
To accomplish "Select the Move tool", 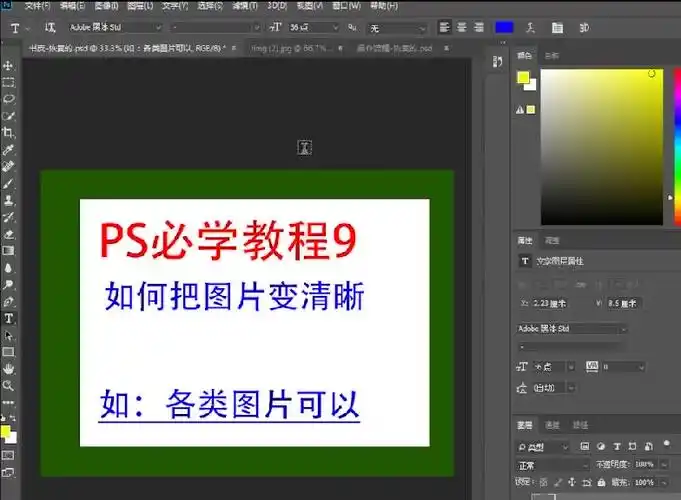I will point(8,66).
